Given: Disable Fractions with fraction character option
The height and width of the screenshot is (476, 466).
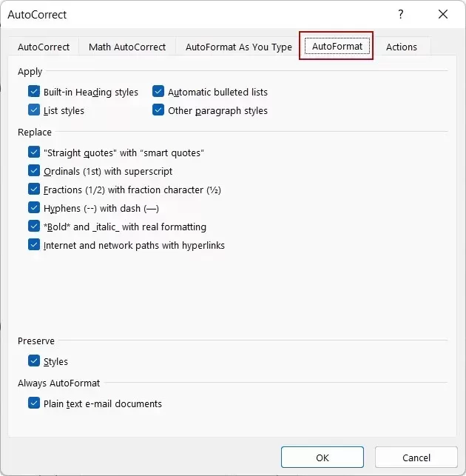Looking at the screenshot, I should (x=34, y=190).
